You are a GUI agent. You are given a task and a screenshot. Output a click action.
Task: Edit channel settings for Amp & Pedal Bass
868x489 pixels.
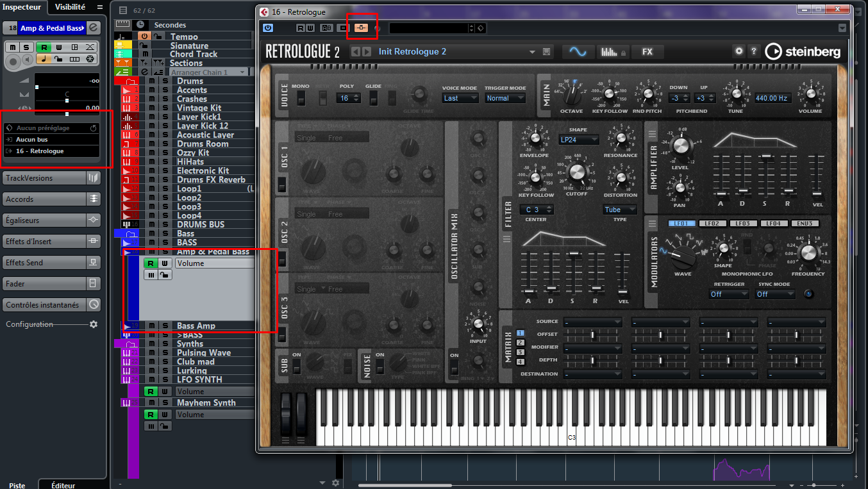pyautogui.click(x=94, y=28)
